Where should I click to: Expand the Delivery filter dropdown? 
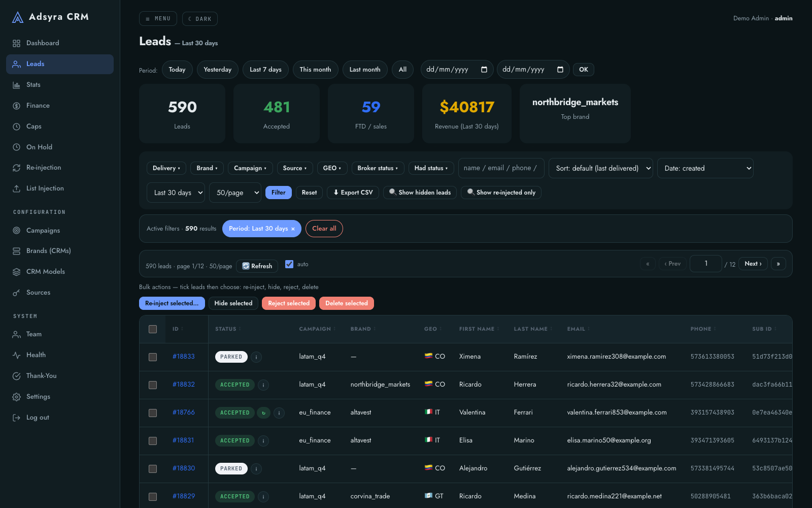[166, 168]
